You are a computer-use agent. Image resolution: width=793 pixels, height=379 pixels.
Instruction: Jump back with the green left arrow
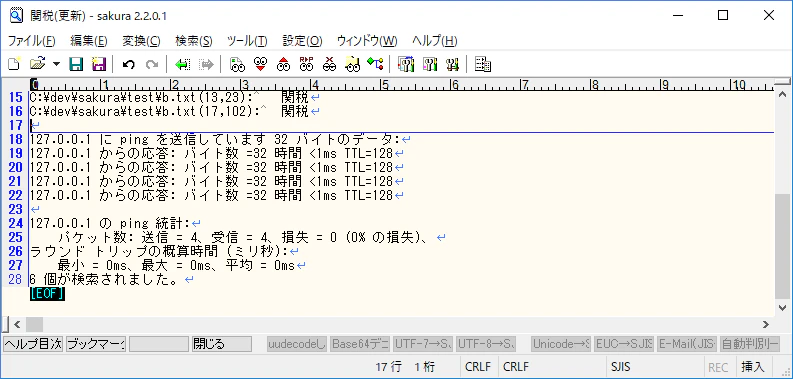[x=182, y=64]
